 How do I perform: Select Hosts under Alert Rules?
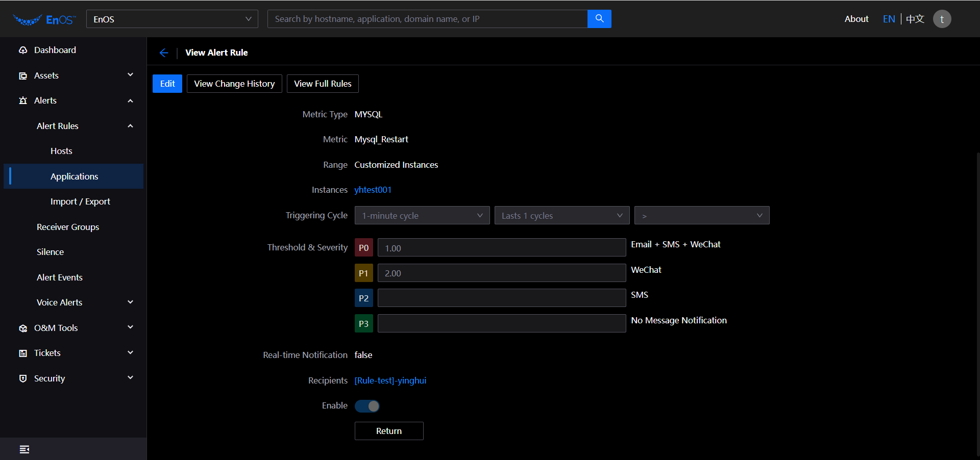point(61,151)
